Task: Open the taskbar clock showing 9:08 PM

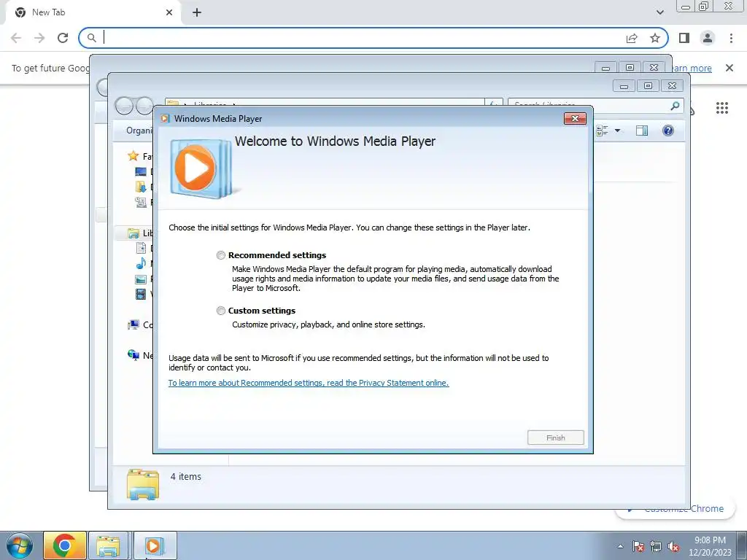Action: coord(710,546)
